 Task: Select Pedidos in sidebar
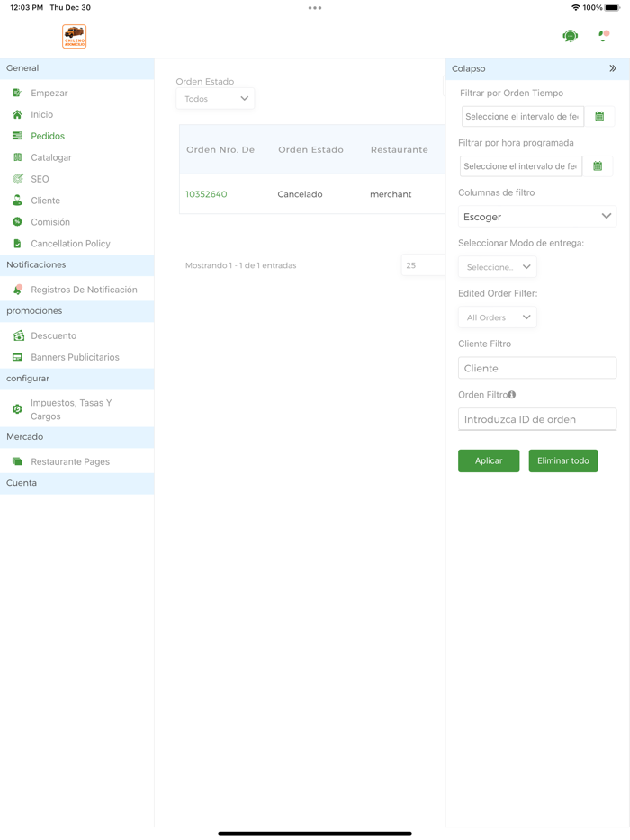[48, 136]
